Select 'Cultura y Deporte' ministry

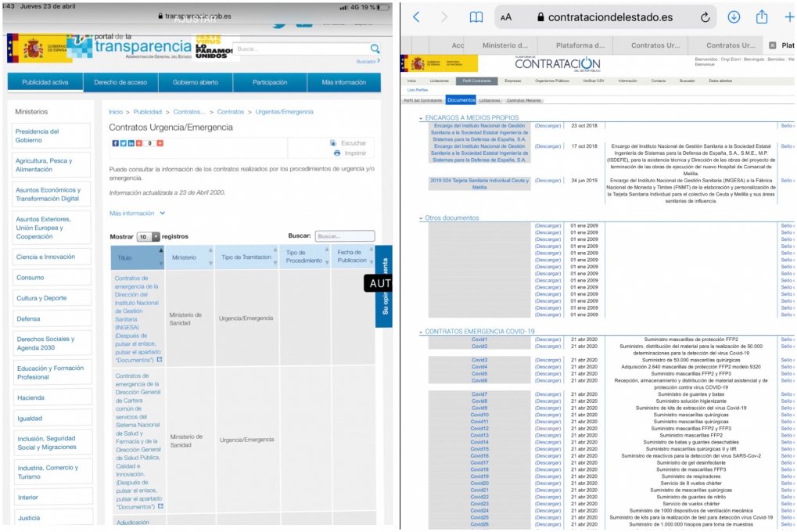pos(52,298)
